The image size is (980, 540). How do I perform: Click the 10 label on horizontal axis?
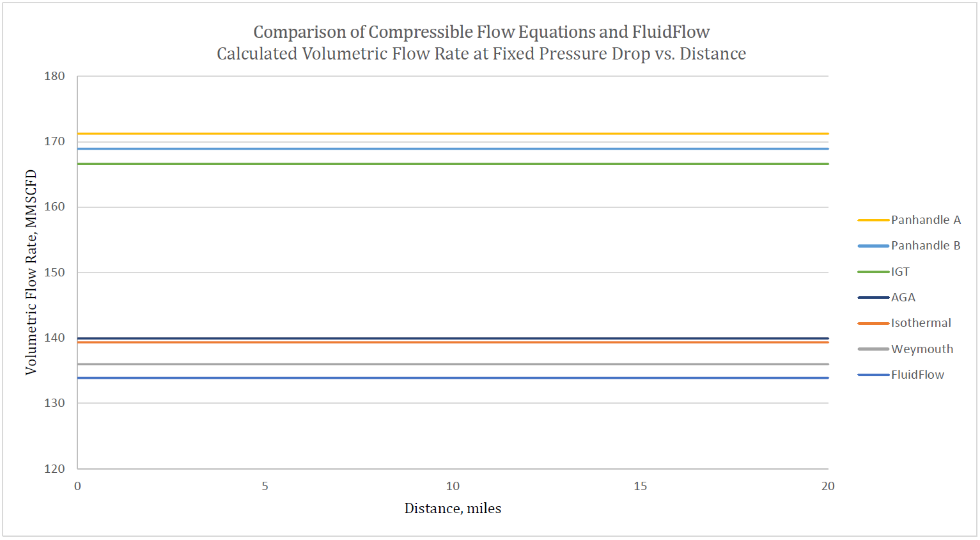point(453,486)
